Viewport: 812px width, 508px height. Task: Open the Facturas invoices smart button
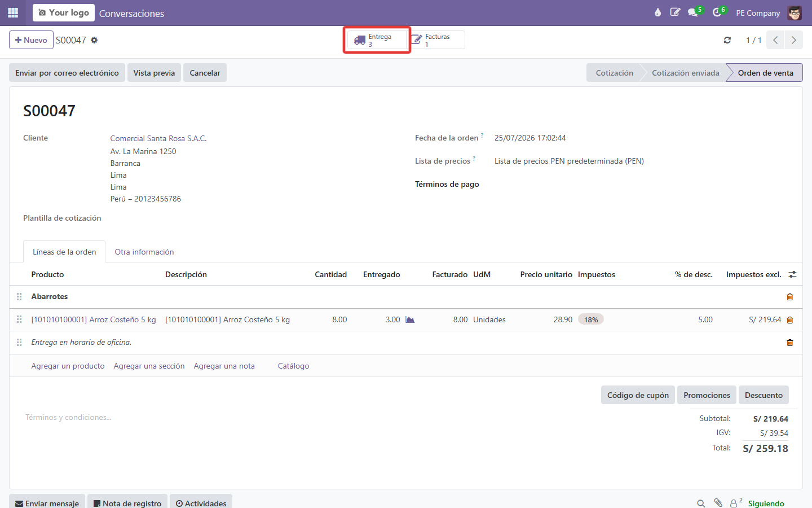click(x=436, y=40)
